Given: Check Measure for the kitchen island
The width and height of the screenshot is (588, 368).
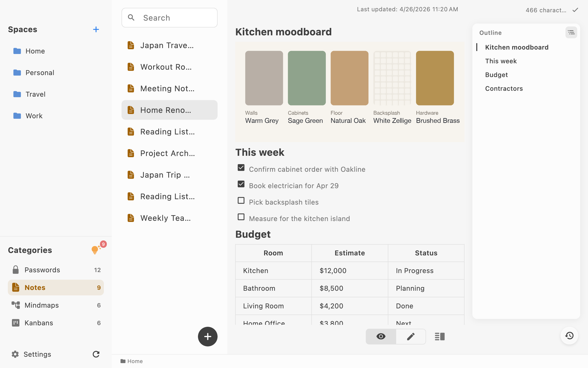Looking at the screenshot, I should [x=241, y=217].
